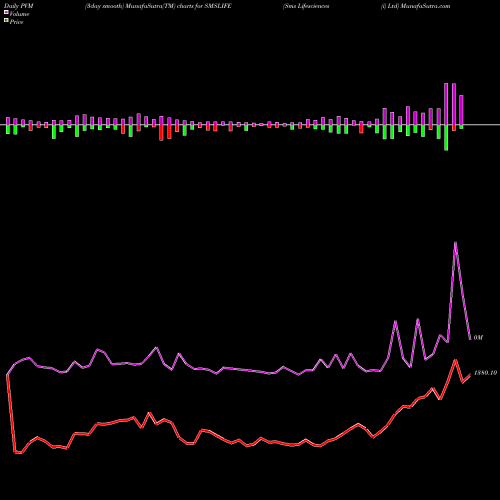Click the 0M volume value label
500x500 pixels.
tap(478, 338)
